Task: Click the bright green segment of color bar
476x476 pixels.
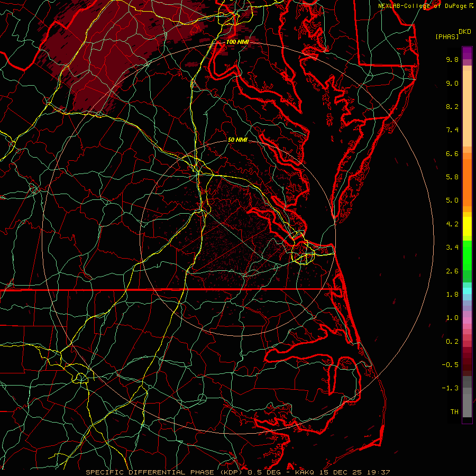Action: 467,256
